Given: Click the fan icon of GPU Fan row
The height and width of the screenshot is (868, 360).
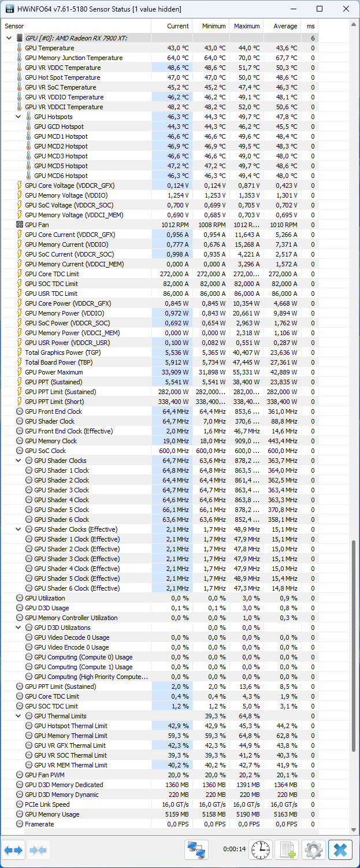Looking at the screenshot, I should (20, 225).
